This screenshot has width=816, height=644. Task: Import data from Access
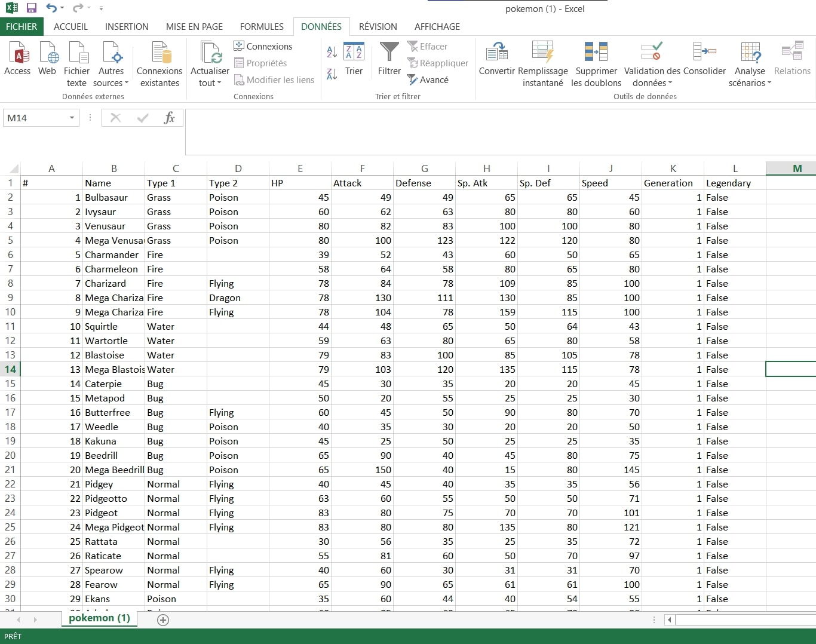point(17,59)
